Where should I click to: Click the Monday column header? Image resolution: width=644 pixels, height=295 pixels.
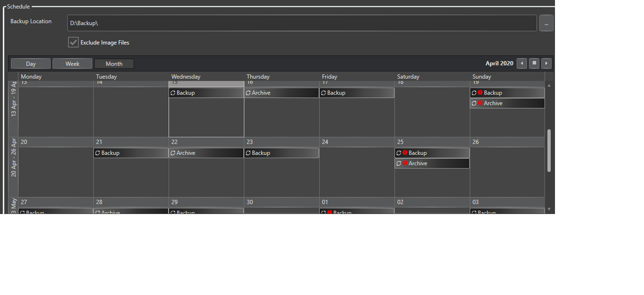31,77
